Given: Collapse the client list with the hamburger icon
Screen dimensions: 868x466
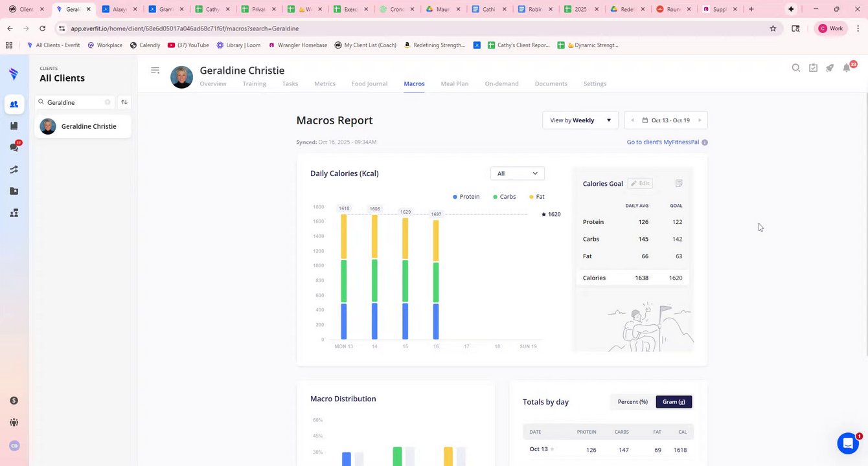Looking at the screenshot, I should click(155, 71).
